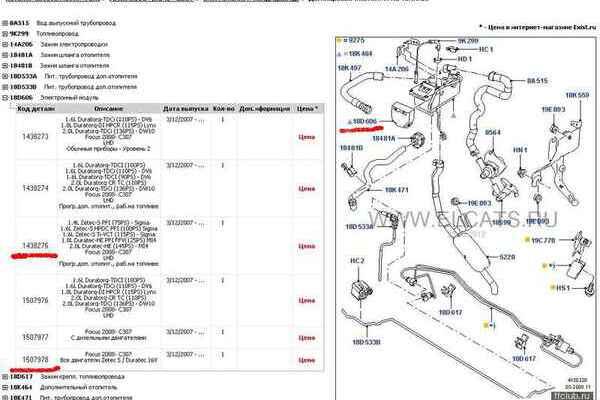Expand the 18481A tree node icon
The width and height of the screenshot is (600, 400).
[5, 55]
